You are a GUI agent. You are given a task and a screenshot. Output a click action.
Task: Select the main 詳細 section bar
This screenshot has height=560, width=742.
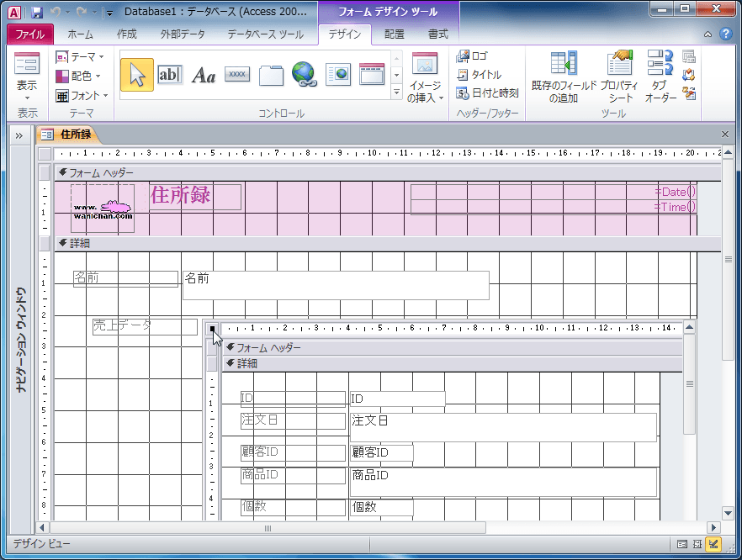[x=388, y=244]
